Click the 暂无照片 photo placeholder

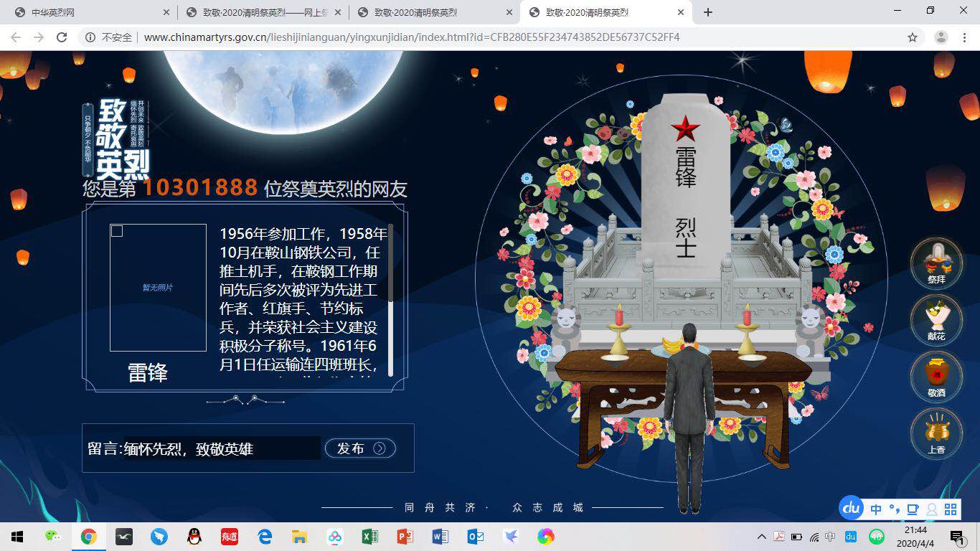tap(158, 288)
